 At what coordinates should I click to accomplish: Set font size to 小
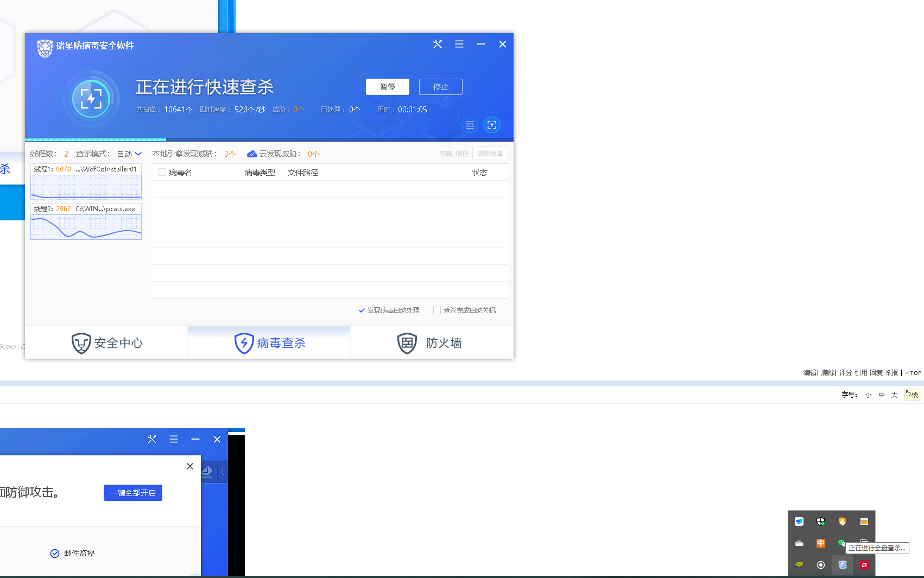869,395
